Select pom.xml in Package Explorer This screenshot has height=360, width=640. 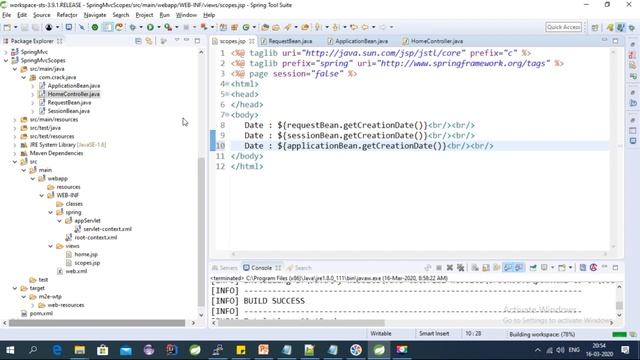[x=41, y=313]
